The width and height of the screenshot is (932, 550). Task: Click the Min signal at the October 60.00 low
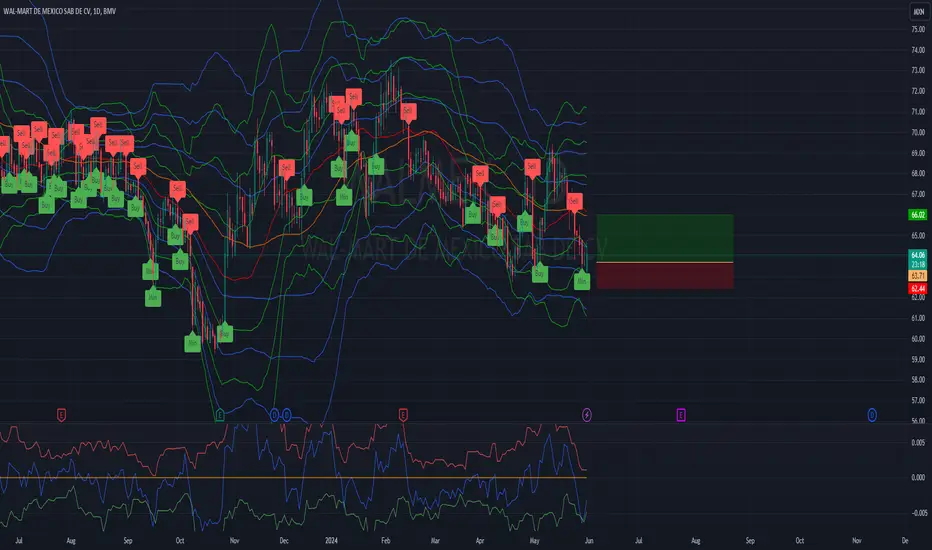coord(193,342)
